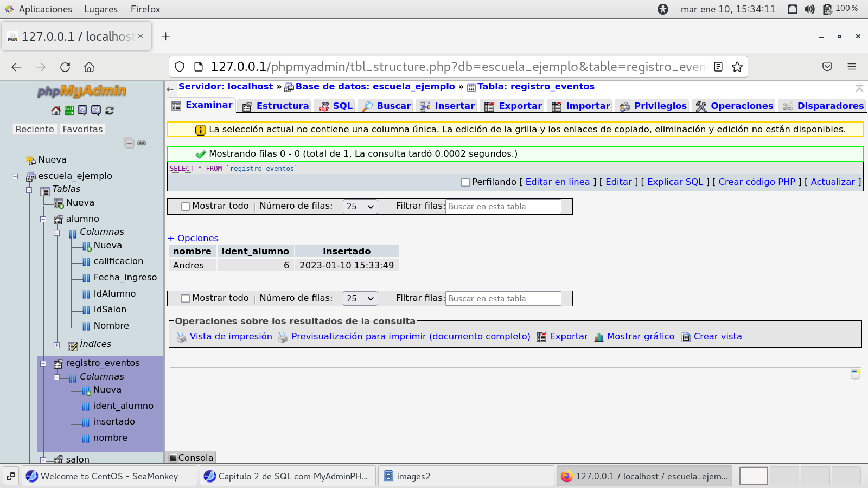Image resolution: width=868 pixels, height=488 pixels.
Task: Open the Aplicaciones menu in the top panel
Action: pos(45,9)
